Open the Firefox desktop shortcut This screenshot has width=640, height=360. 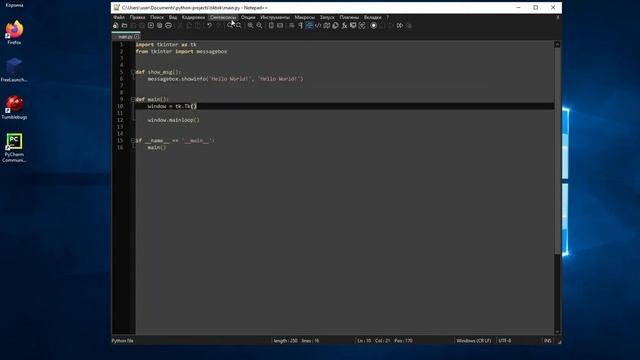tap(14, 32)
